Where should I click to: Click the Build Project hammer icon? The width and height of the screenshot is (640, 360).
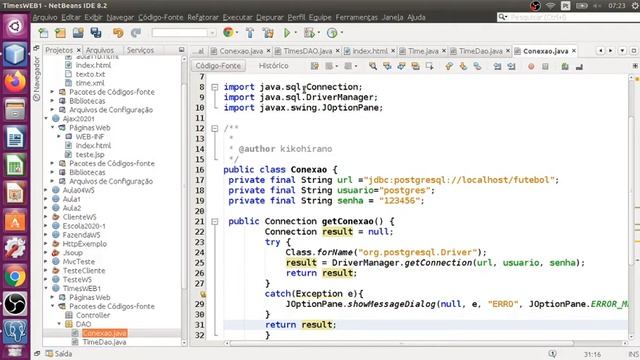(x=250, y=33)
